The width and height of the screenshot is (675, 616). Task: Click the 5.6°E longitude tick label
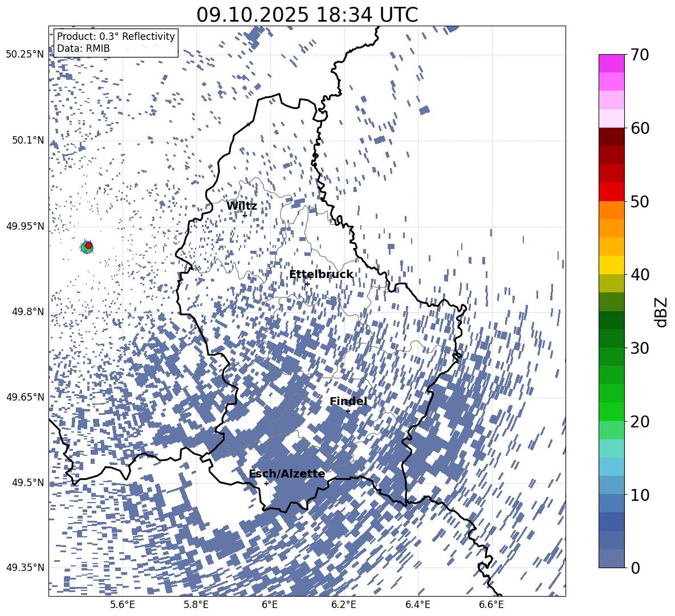tap(123, 605)
